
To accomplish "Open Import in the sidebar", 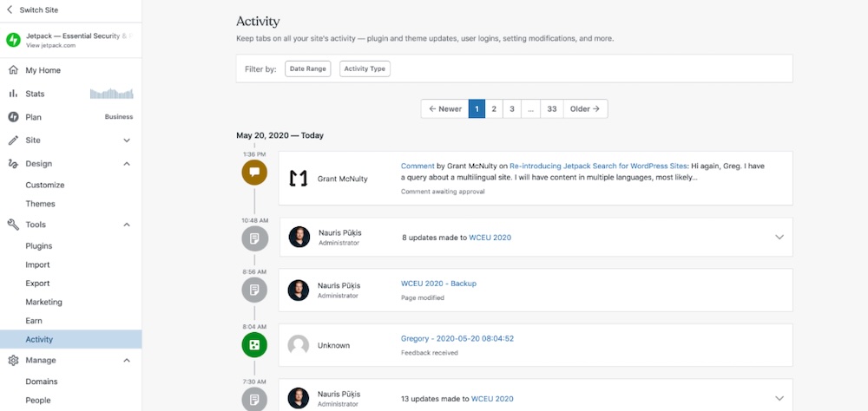I will click(x=37, y=264).
